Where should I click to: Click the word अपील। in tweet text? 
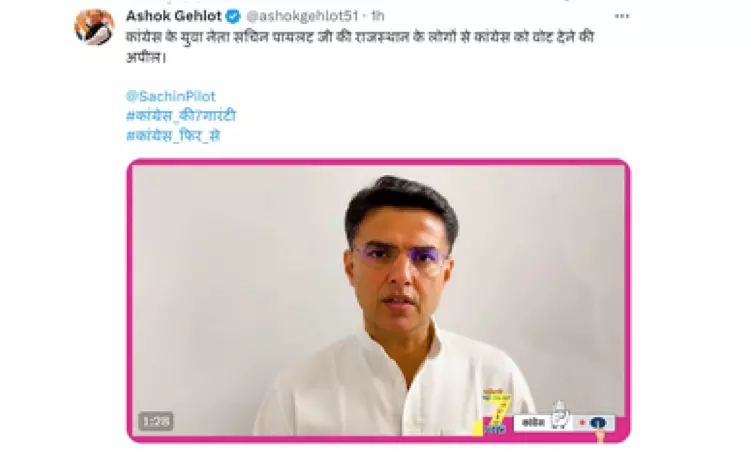(146, 57)
